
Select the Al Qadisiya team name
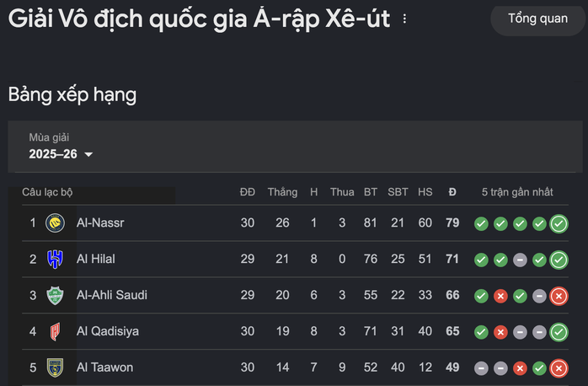(x=107, y=332)
